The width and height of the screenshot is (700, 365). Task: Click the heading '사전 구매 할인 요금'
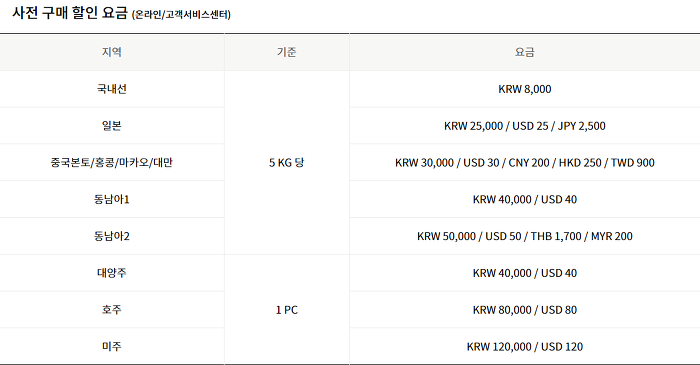tap(70, 13)
